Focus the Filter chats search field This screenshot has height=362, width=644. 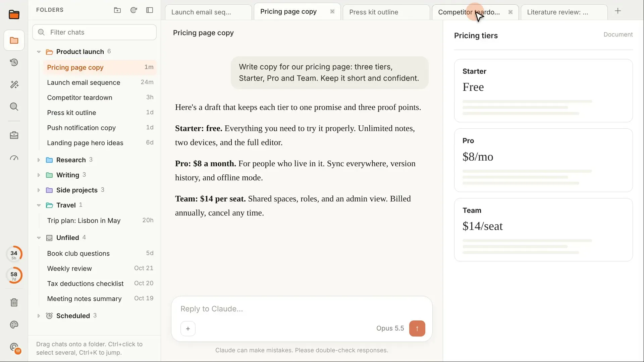[x=94, y=32]
